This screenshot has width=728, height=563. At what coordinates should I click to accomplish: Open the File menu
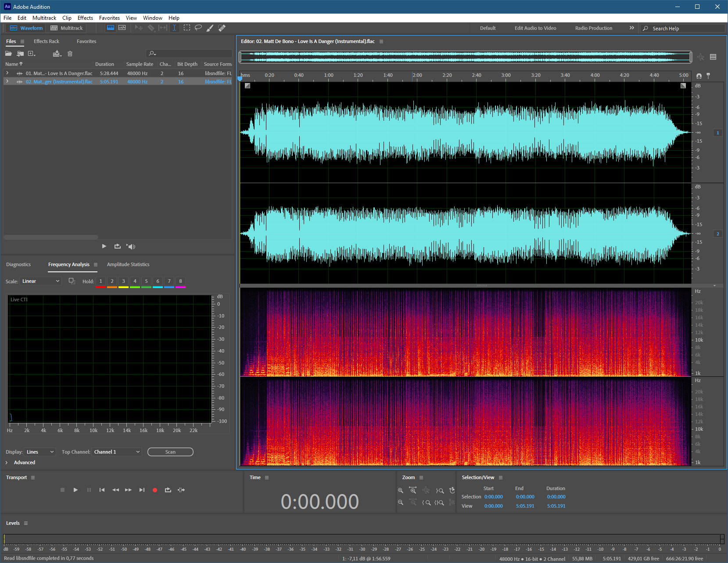(7, 18)
